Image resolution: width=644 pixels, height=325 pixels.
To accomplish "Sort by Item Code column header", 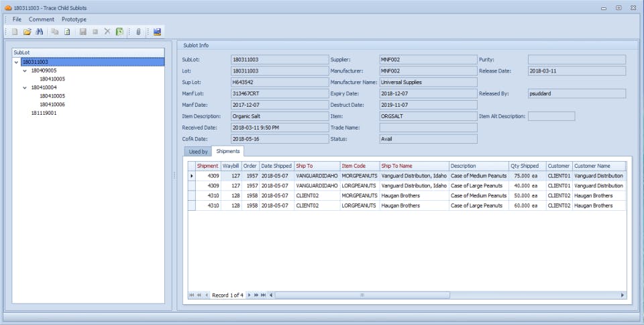I will [360, 166].
